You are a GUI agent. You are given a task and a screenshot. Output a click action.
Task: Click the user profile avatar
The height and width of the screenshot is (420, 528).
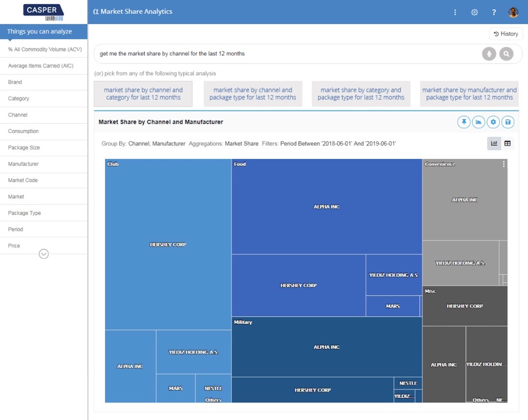(513, 12)
